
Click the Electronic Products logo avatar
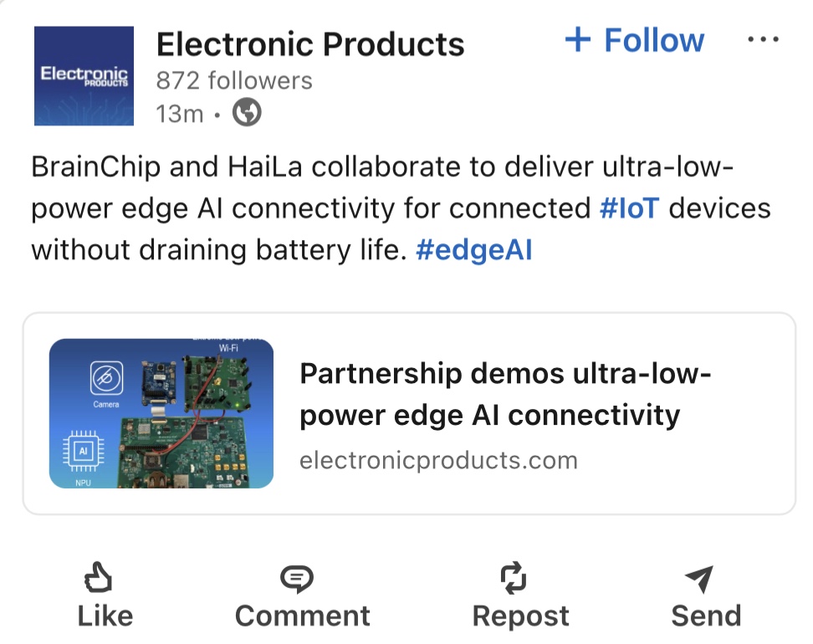click(x=84, y=76)
